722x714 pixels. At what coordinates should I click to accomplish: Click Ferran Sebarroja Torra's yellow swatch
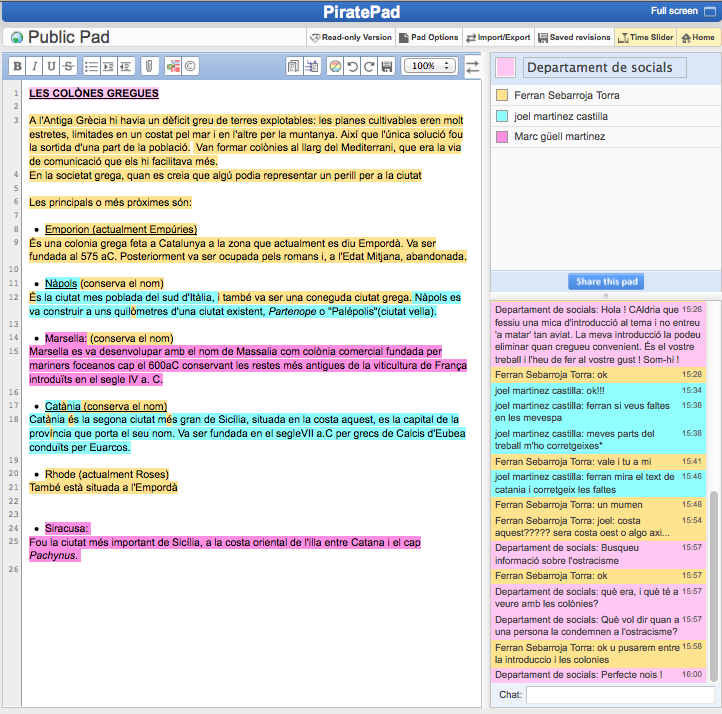(x=502, y=95)
